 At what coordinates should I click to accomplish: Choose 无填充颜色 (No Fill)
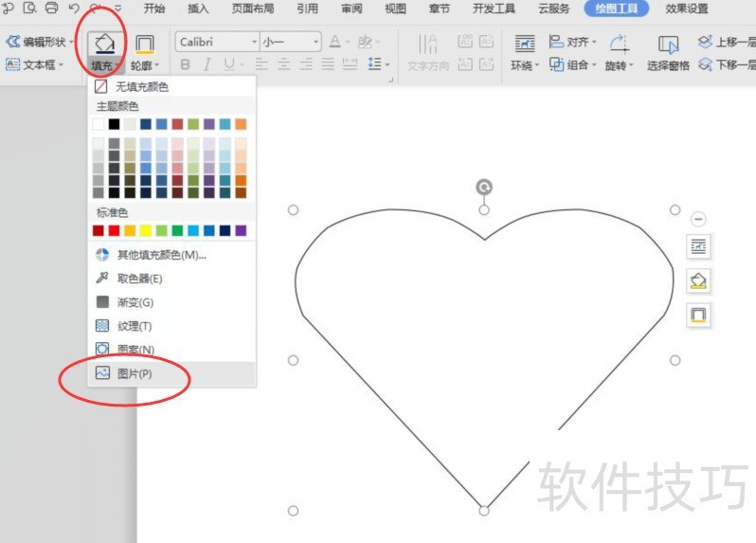click(171, 87)
